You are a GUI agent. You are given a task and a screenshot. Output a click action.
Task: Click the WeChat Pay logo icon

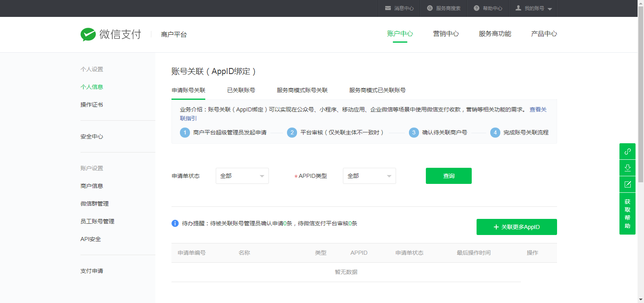pos(88,35)
